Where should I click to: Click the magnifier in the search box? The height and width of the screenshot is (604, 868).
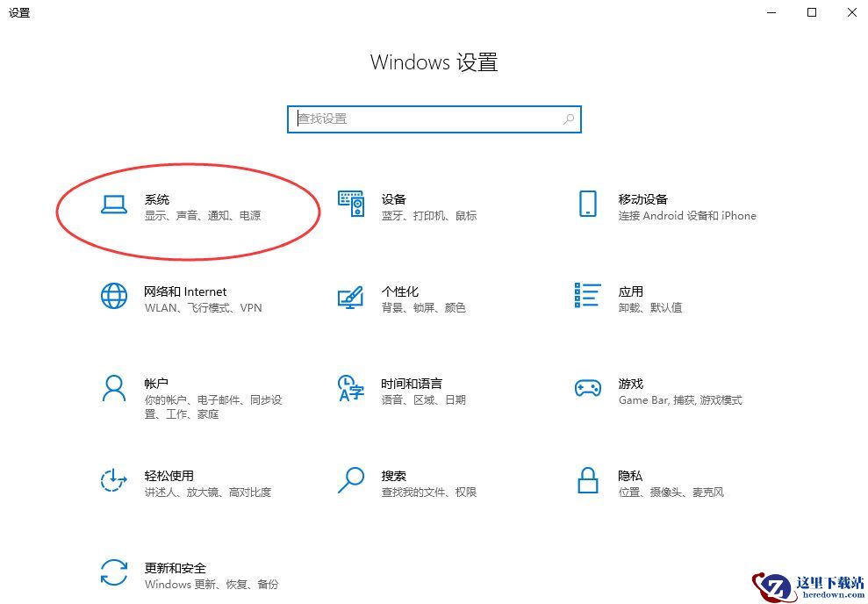coord(569,119)
